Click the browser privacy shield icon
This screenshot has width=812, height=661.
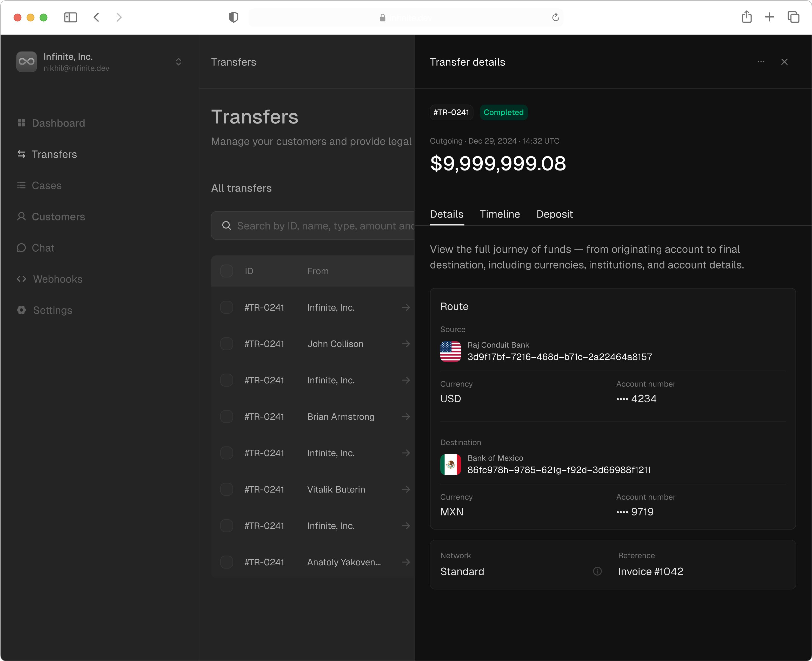[233, 17]
